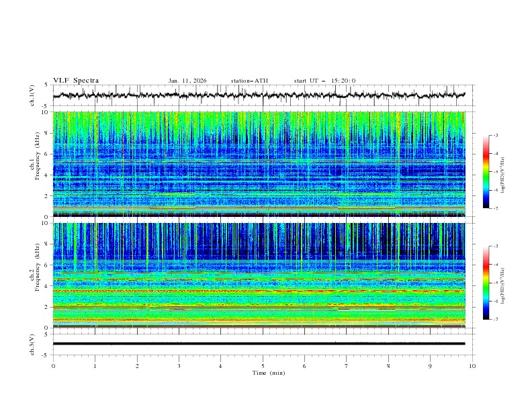Click the upper colorbar "log(PSD)(V²/Hz)" label
Viewport: 532px width, 411px height.
point(503,175)
